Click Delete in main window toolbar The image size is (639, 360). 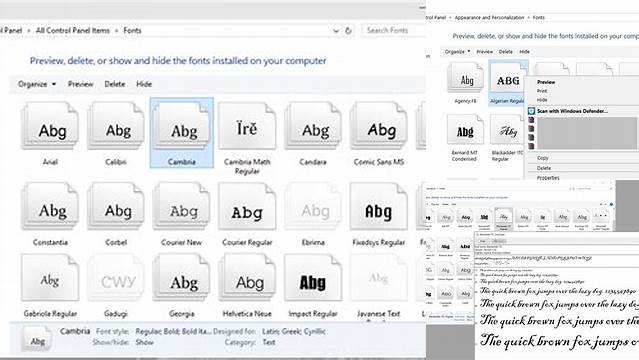pyautogui.click(x=115, y=84)
